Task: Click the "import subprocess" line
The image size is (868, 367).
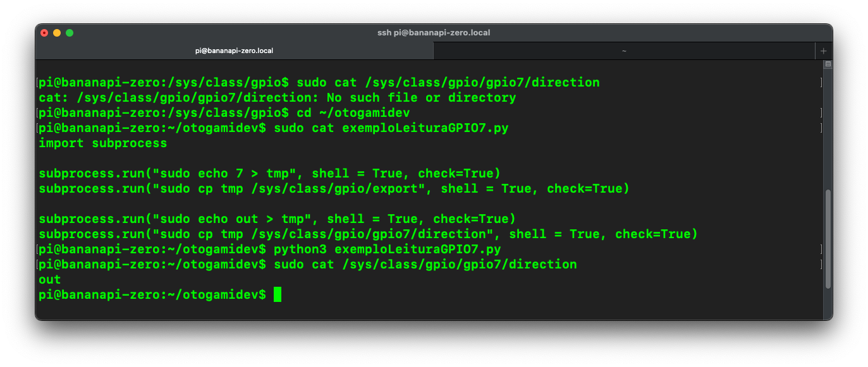Action: tap(103, 143)
